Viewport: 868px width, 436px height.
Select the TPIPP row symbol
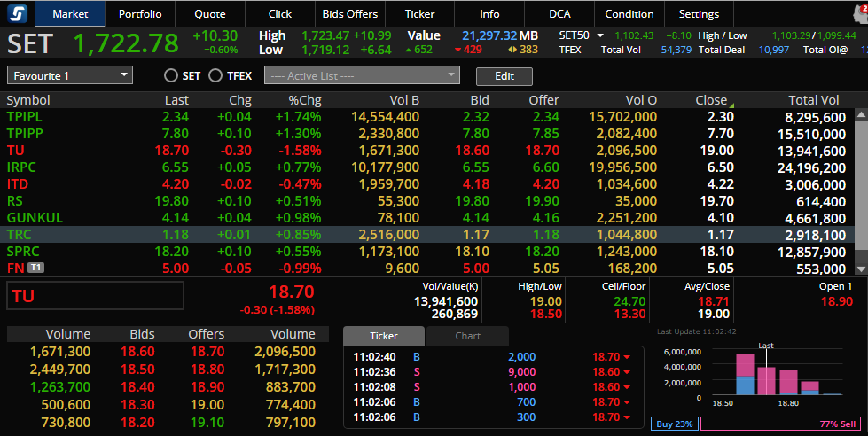pyautogui.click(x=25, y=133)
